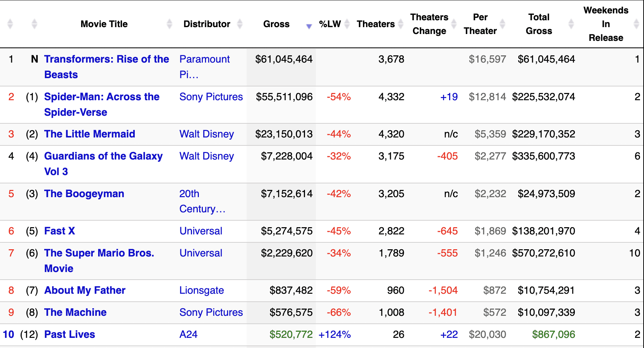The height and width of the screenshot is (348, 644).
Task: Click Theaters Change sort arrows
Action: 454,24
